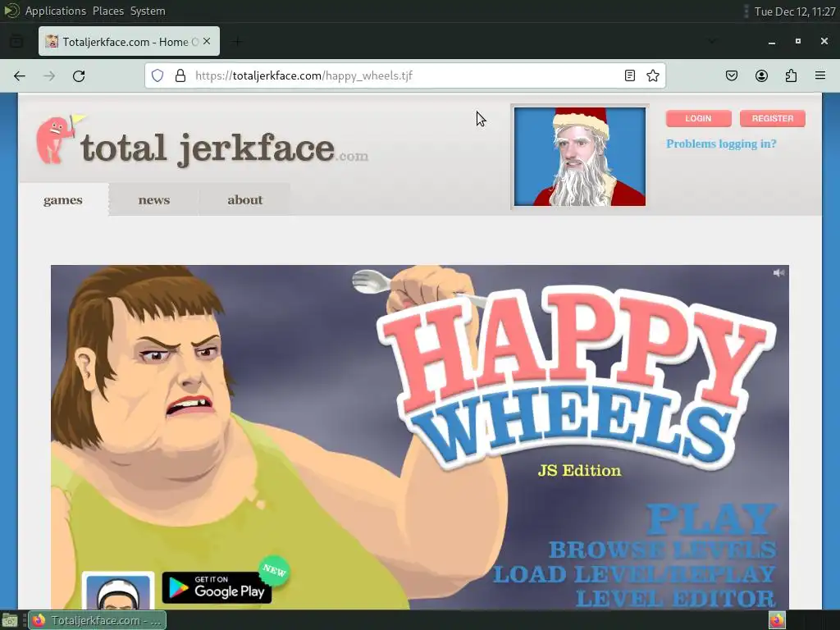Click PLAY in the game menu
The image size is (840, 630).
[711, 519]
